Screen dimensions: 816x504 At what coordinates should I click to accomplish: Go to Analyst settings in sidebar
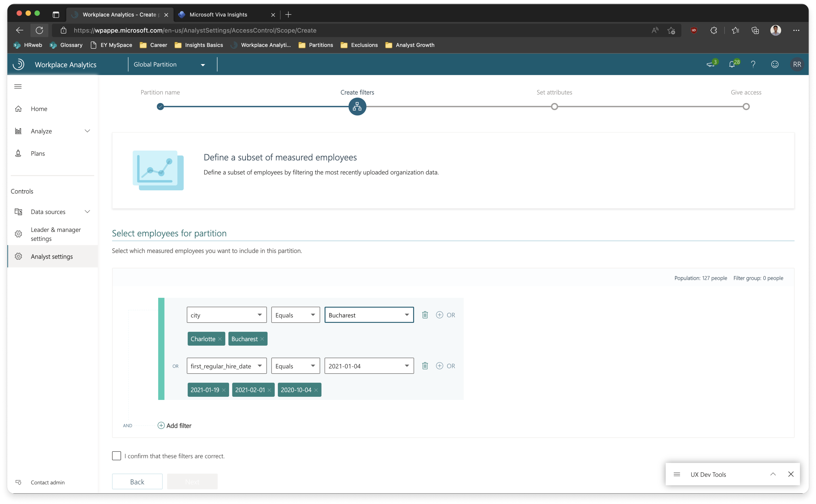[x=52, y=256]
